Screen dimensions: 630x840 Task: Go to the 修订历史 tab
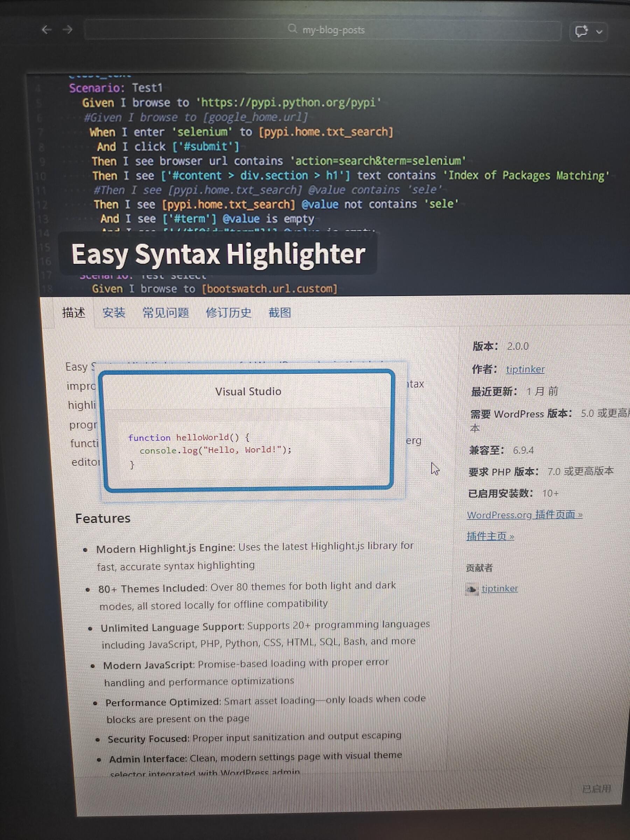point(228,313)
